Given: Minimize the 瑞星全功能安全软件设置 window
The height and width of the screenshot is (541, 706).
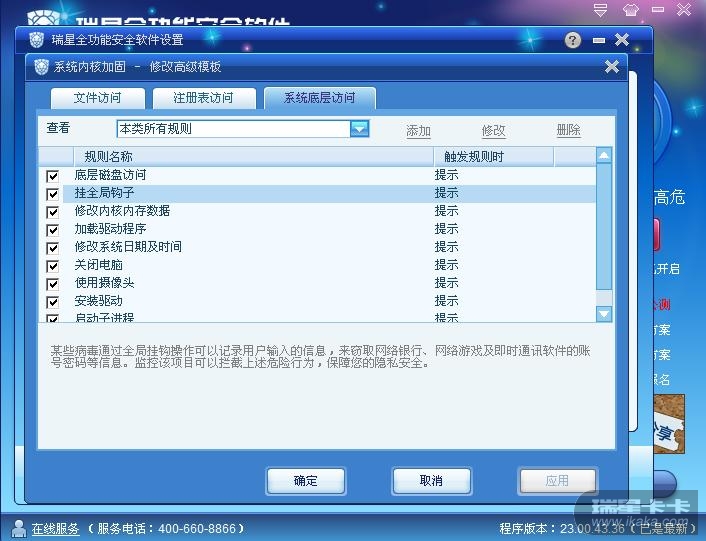Looking at the screenshot, I should point(599,41).
